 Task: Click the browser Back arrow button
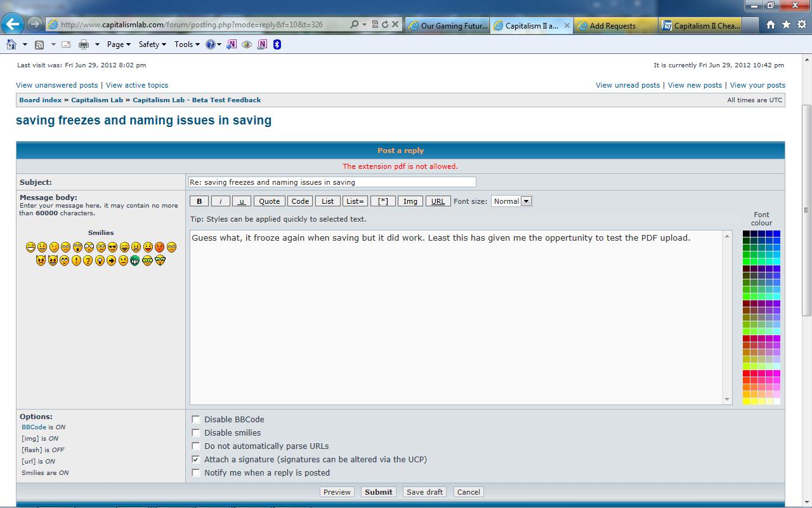[13, 24]
